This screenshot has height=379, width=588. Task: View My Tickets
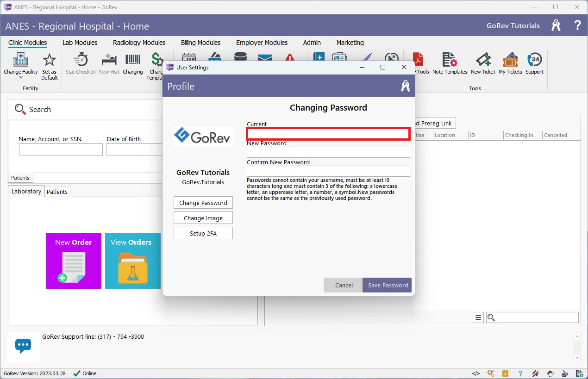pyautogui.click(x=510, y=63)
